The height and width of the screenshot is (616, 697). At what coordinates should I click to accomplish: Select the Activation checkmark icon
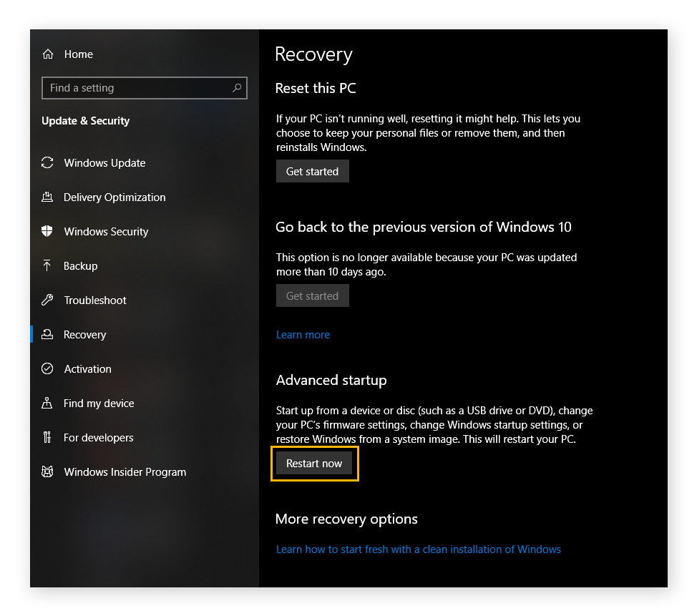(47, 368)
